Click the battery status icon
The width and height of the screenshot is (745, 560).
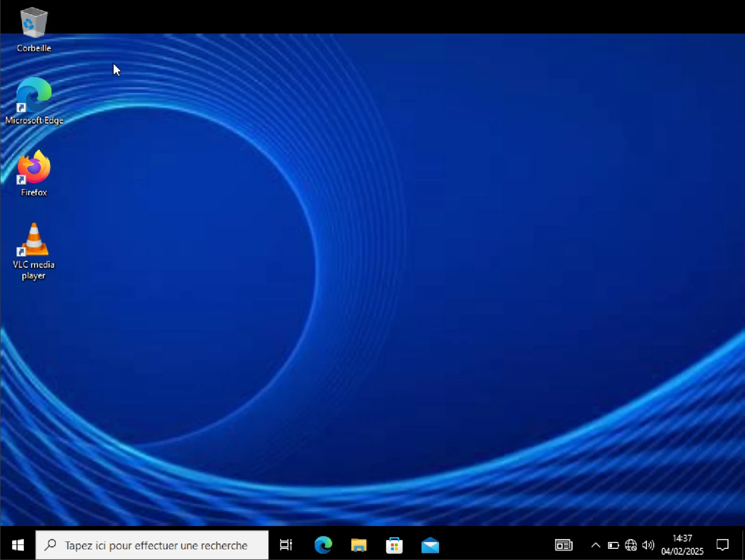pyautogui.click(x=613, y=545)
